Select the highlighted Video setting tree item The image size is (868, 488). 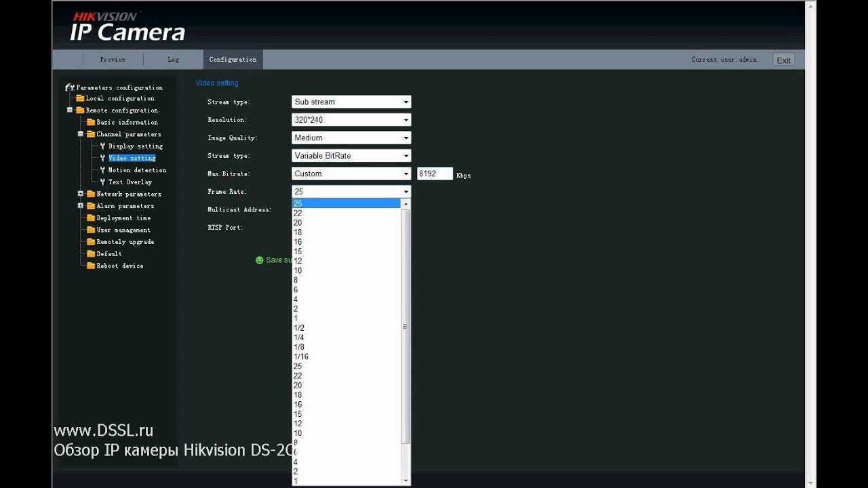[x=132, y=158]
